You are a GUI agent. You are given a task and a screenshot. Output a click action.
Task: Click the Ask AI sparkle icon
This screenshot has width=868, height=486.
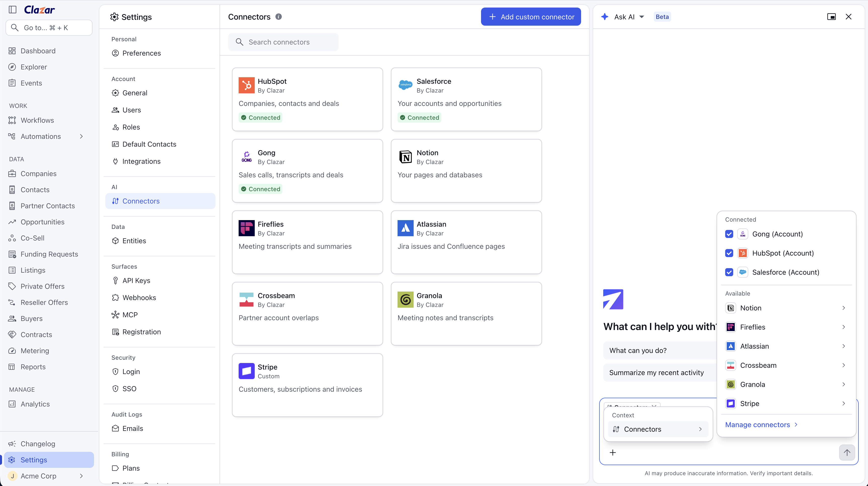coord(605,17)
